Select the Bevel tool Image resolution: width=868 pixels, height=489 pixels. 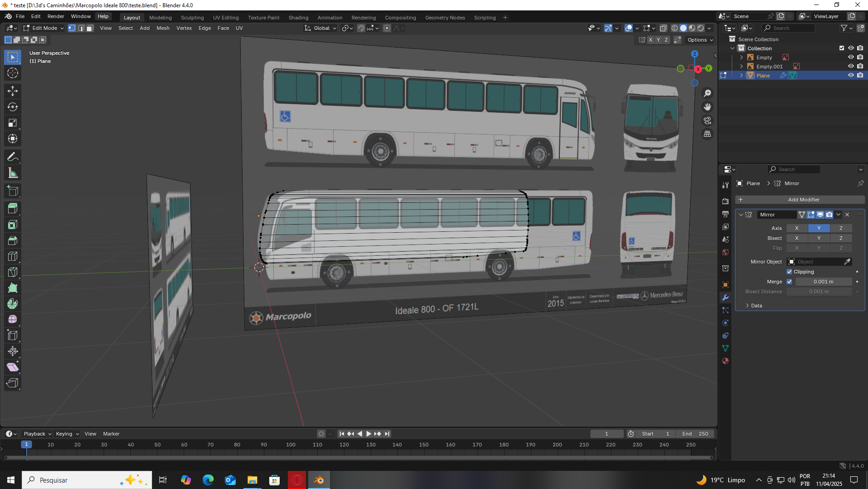click(13, 240)
